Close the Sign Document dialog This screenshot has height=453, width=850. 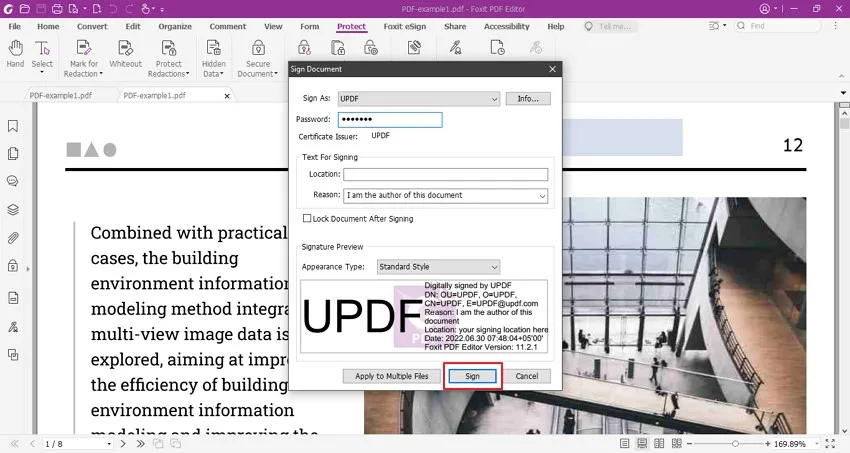coord(552,69)
